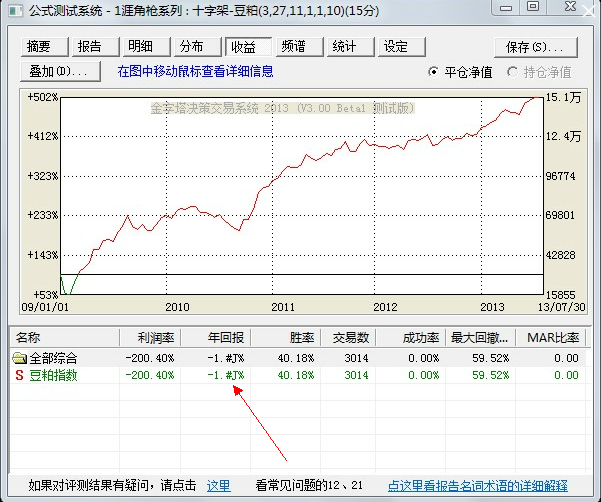Open the 点这里看报告名词术语的详细解释 link

tap(478, 486)
